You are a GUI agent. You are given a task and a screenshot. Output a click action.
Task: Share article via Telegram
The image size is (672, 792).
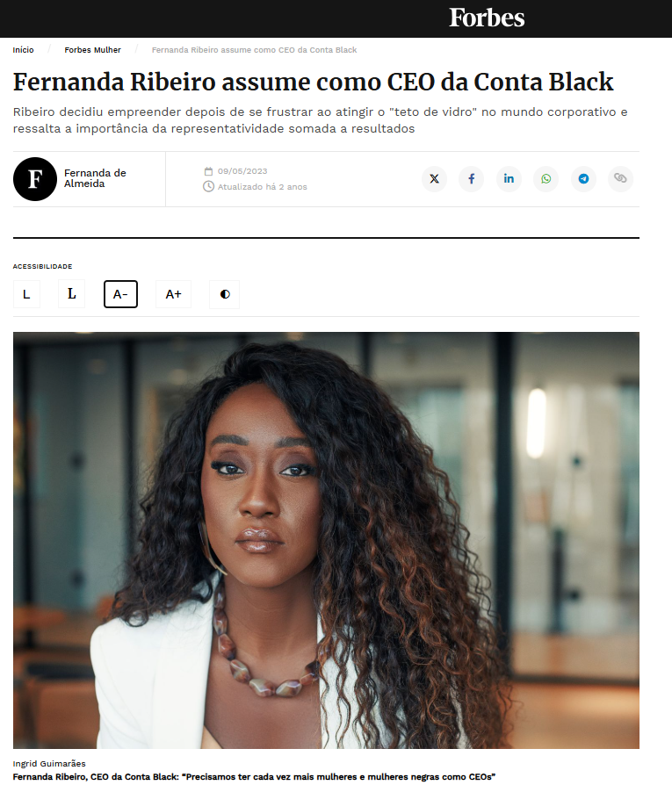[583, 179]
